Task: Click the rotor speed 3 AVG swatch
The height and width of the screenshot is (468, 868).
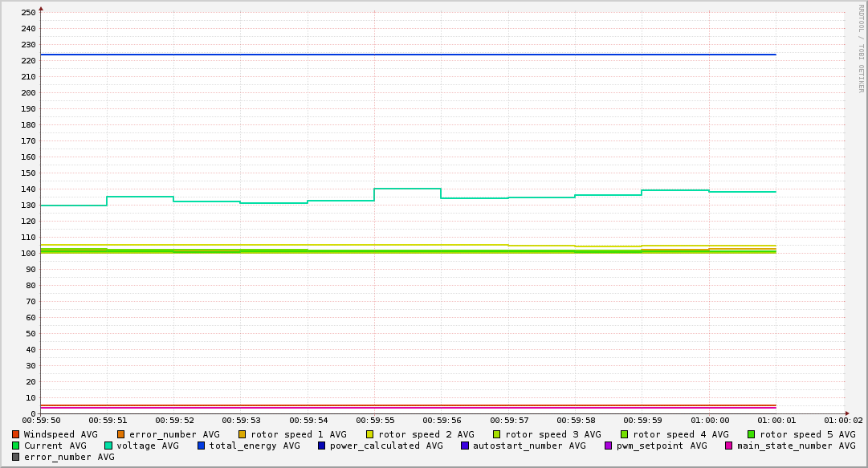Action: [x=497, y=434]
